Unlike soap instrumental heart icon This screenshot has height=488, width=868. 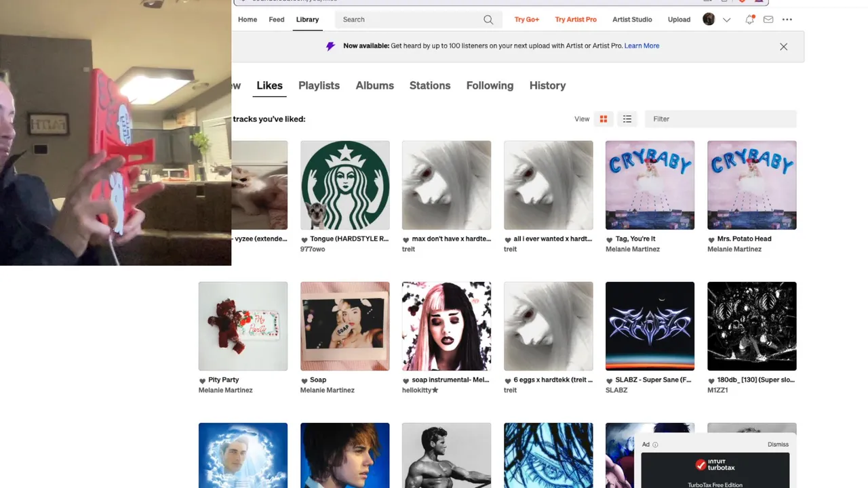tap(406, 381)
